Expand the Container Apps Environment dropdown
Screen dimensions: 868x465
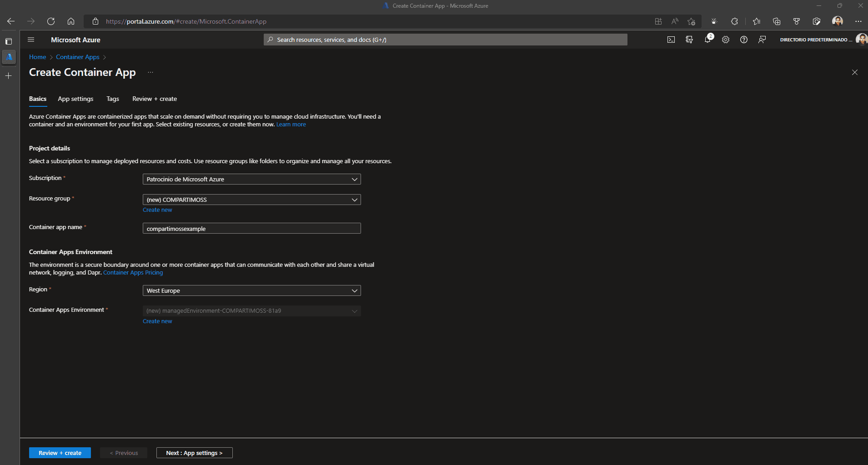tap(252, 311)
